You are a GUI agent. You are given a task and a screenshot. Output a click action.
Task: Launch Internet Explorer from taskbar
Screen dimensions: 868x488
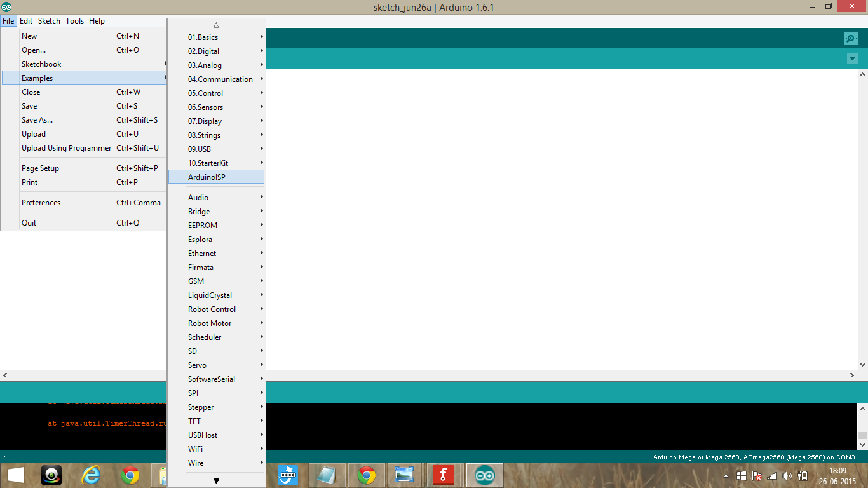coord(92,475)
